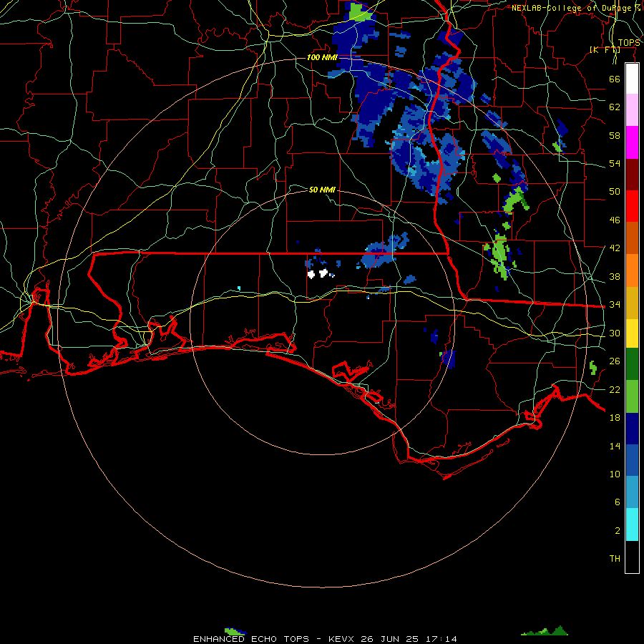
Task: Click the 30 legend value
Action: 615,333
